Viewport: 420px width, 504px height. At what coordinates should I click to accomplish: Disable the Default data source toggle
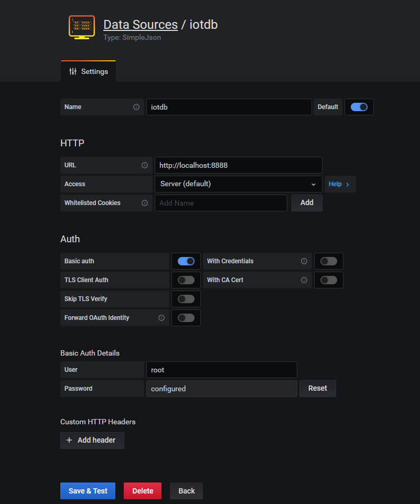(359, 107)
